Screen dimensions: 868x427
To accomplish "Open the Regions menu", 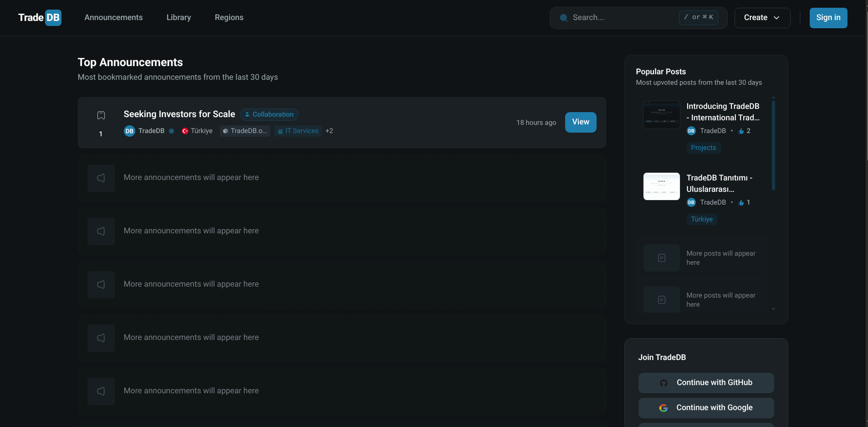I will (x=229, y=17).
